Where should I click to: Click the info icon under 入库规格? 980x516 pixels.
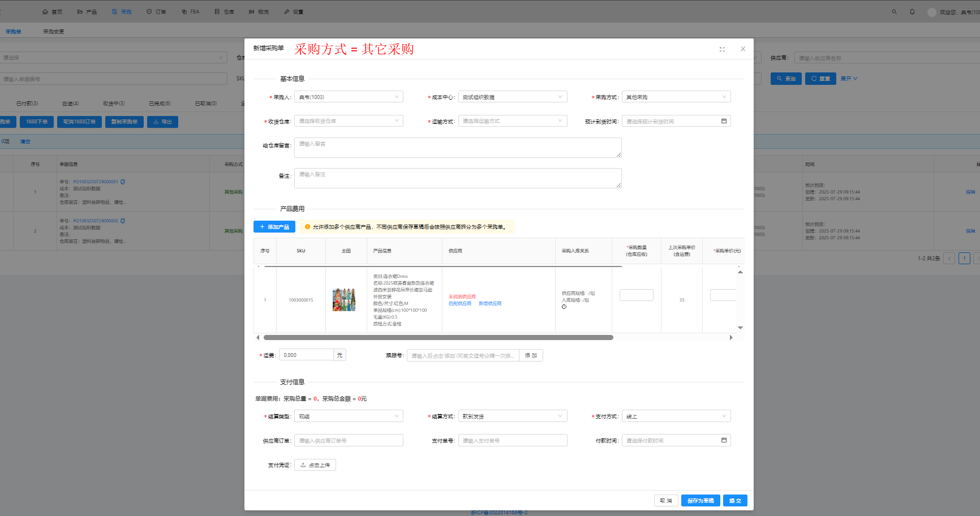pos(564,307)
